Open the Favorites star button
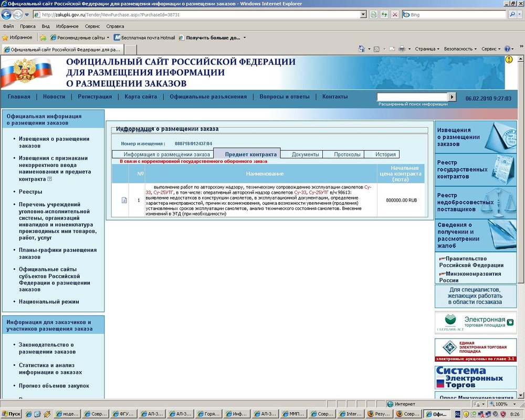 tap(17, 37)
